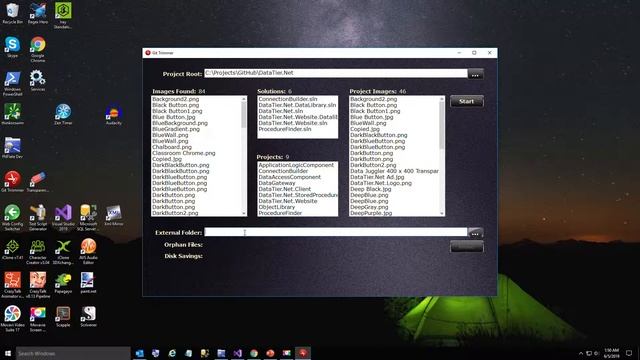This screenshot has height=360, width=640.
Task: Click the Start button in Git Trimmer
Action: 467,101
